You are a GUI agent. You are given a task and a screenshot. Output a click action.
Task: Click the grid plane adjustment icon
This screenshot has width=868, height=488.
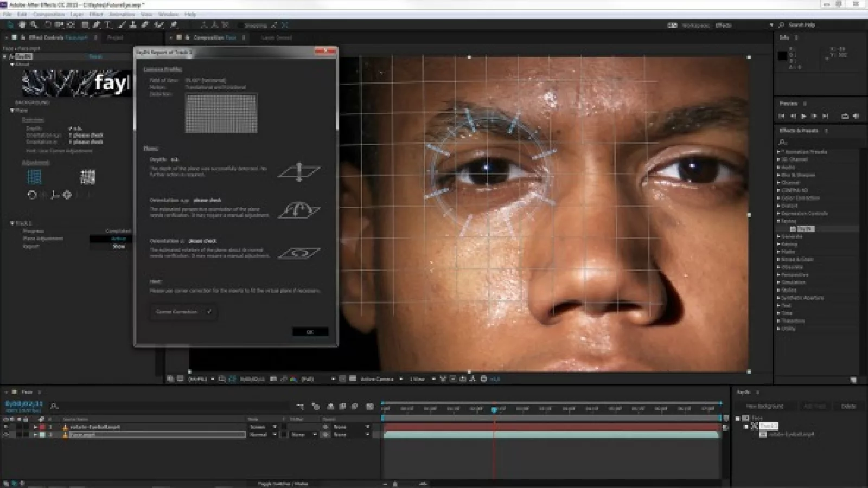34,177
